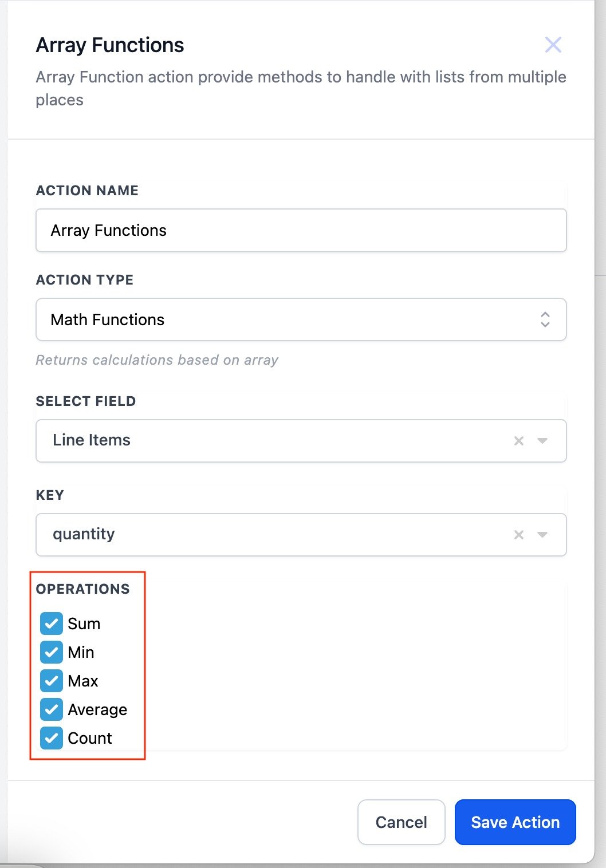Open the Select Field dropdown arrow
The width and height of the screenshot is (606, 868).
tap(542, 441)
